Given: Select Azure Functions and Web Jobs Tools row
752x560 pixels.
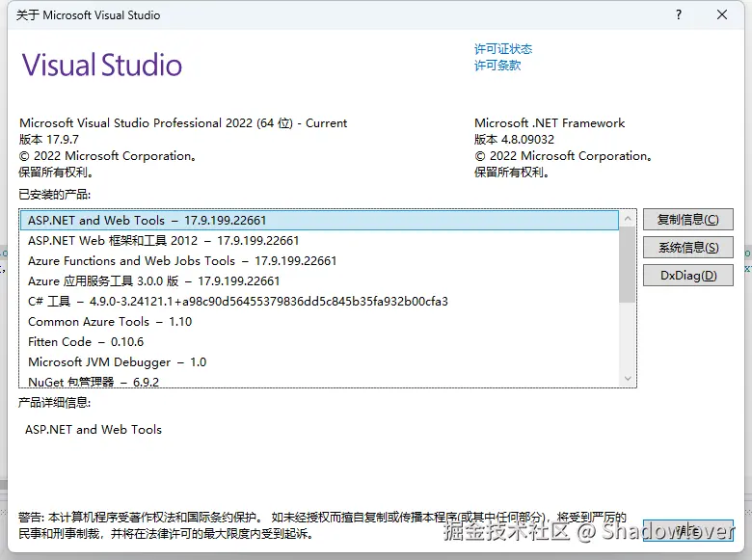Looking at the screenshot, I should tap(319, 261).
